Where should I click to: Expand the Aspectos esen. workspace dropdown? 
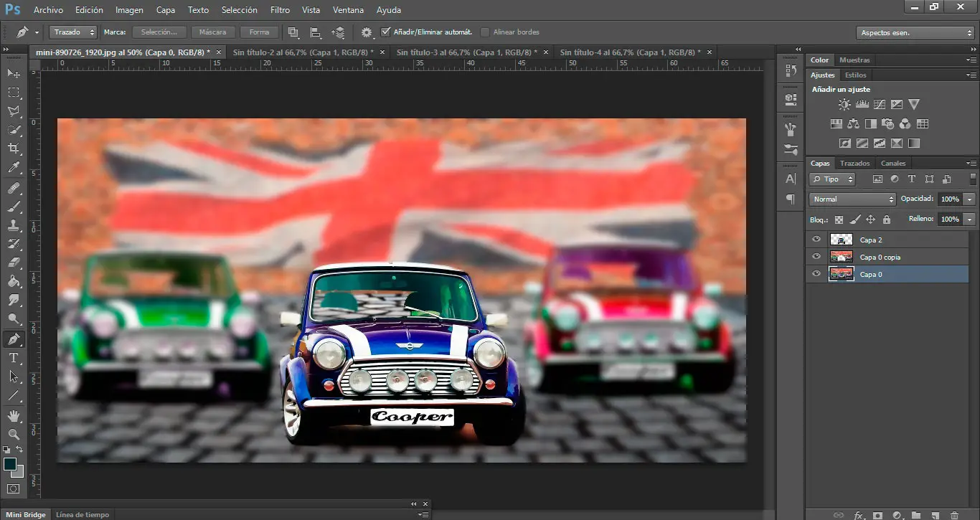tap(915, 33)
